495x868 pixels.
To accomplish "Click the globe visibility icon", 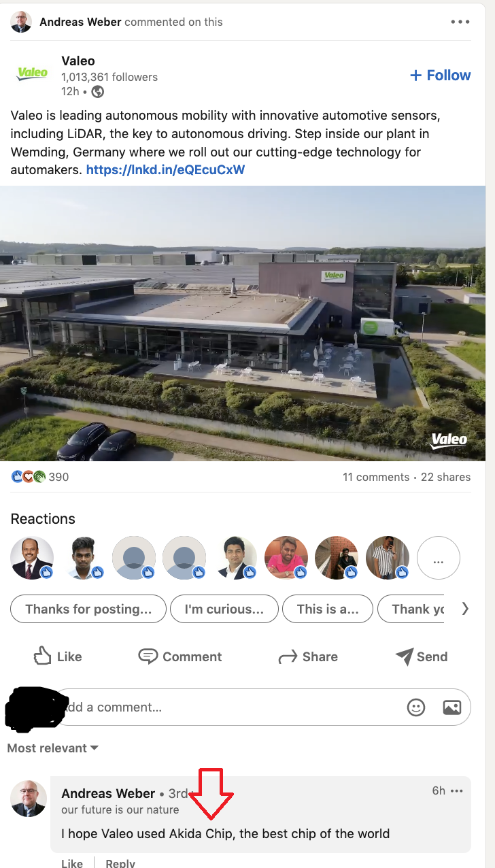I will [98, 91].
